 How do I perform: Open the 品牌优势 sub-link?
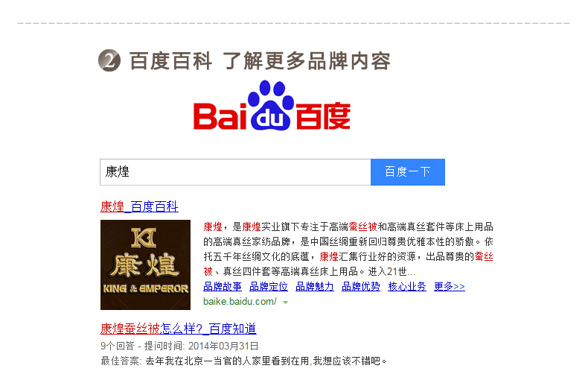[x=361, y=286]
